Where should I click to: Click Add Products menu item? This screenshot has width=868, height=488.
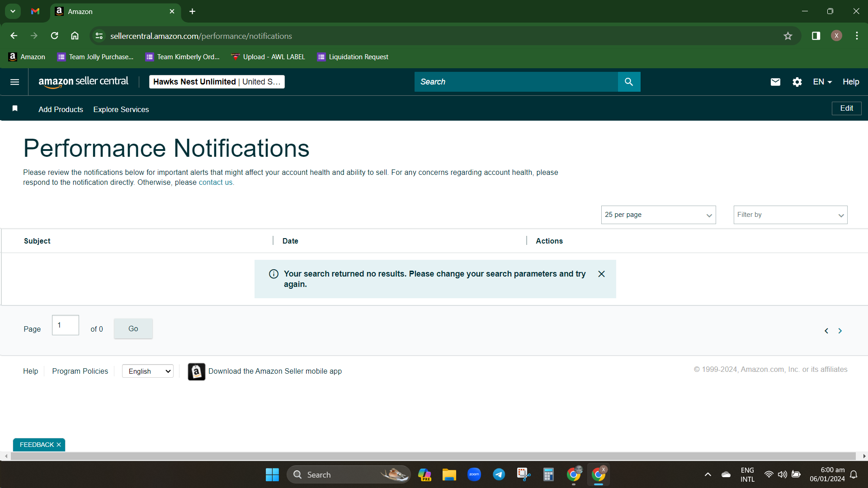61,109
